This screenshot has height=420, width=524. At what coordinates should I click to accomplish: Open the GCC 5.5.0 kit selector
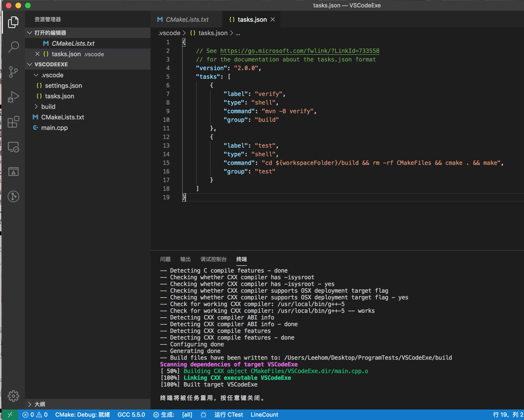131,415
